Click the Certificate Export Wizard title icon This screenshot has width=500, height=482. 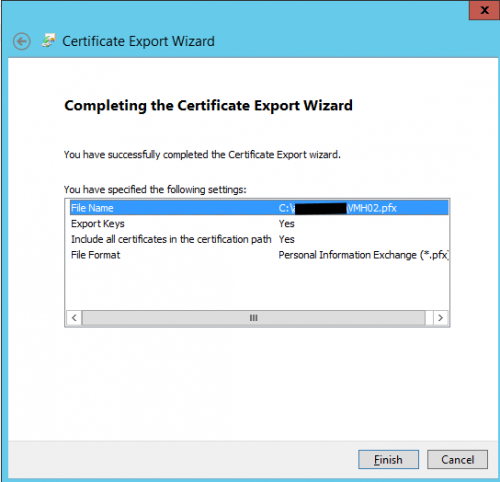[x=48, y=41]
